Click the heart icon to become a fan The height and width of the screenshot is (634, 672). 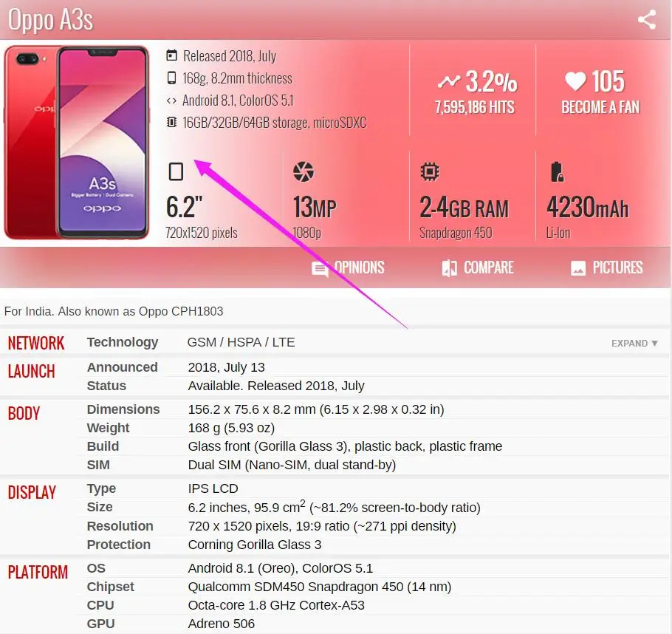[575, 81]
